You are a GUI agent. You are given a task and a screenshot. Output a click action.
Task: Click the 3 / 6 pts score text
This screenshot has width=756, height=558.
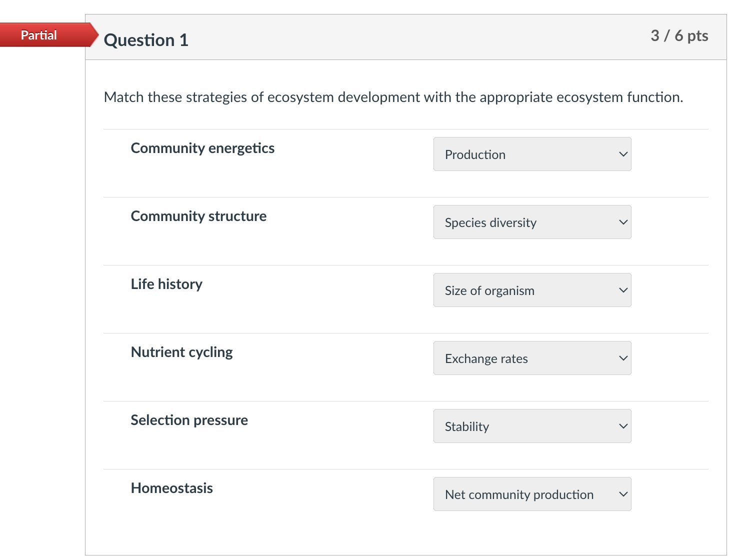click(679, 36)
